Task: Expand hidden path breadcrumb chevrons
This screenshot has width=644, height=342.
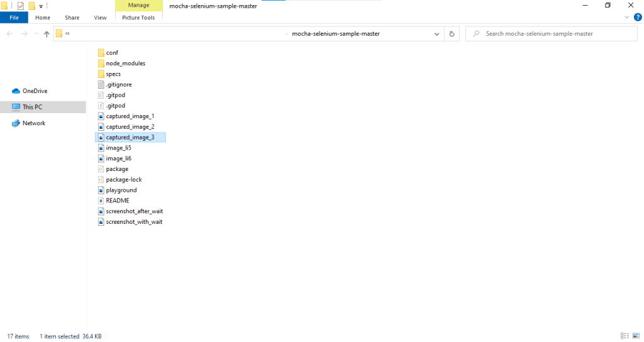Action: point(67,34)
